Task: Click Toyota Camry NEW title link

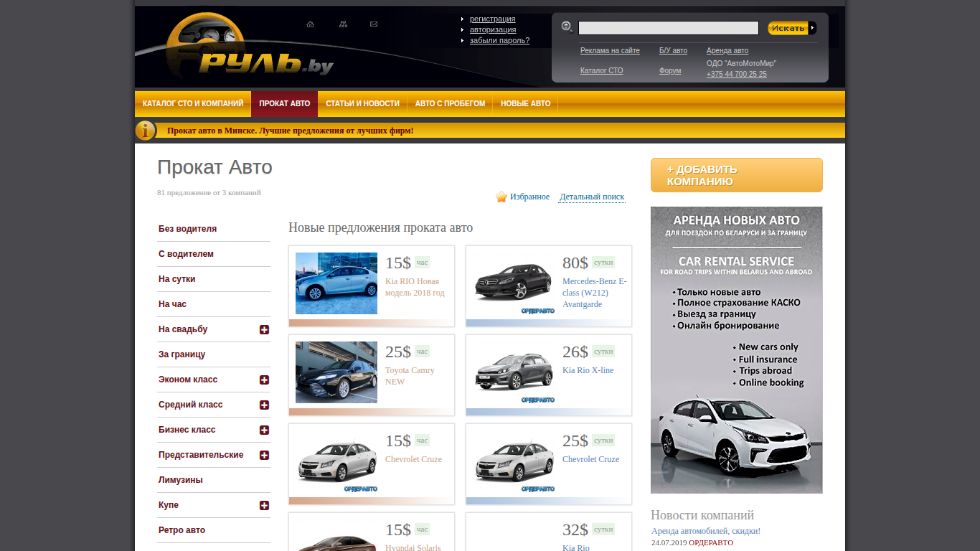Action: [x=410, y=376]
